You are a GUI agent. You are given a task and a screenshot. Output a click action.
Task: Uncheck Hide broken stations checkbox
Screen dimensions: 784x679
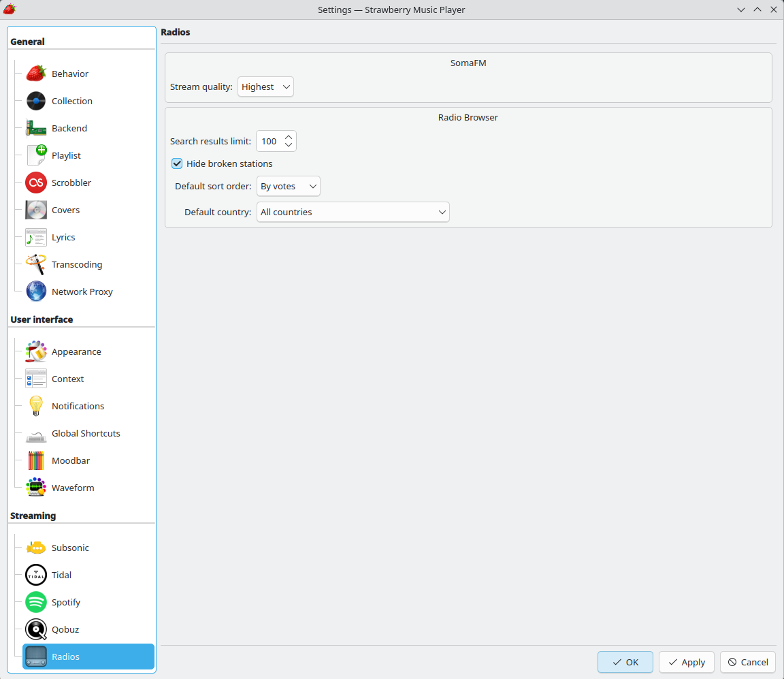point(177,163)
